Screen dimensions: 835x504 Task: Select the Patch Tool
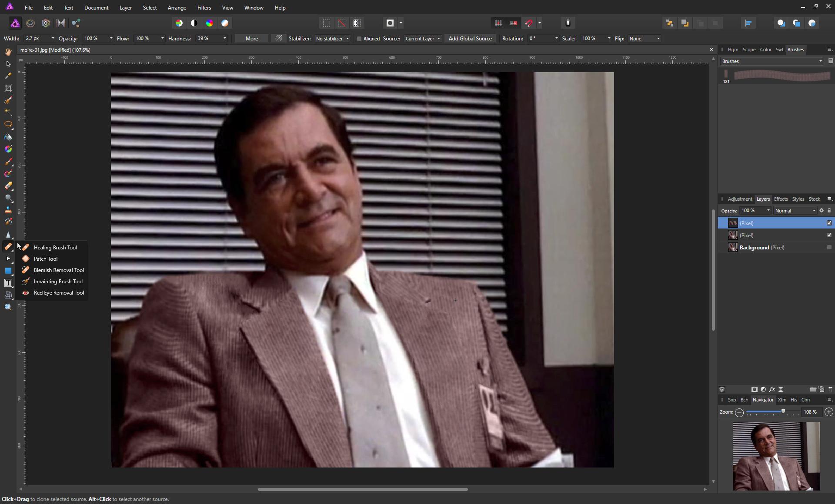click(45, 259)
